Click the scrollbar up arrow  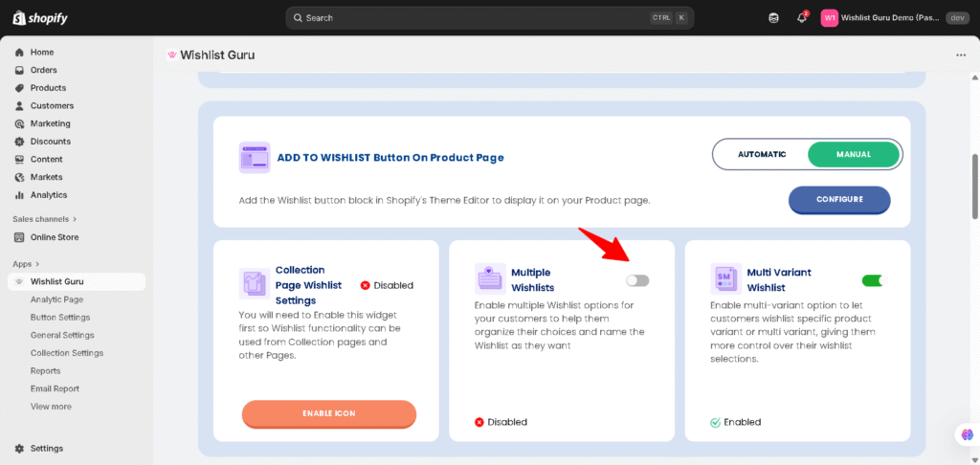pyautogui.click(x=975, y=77)
